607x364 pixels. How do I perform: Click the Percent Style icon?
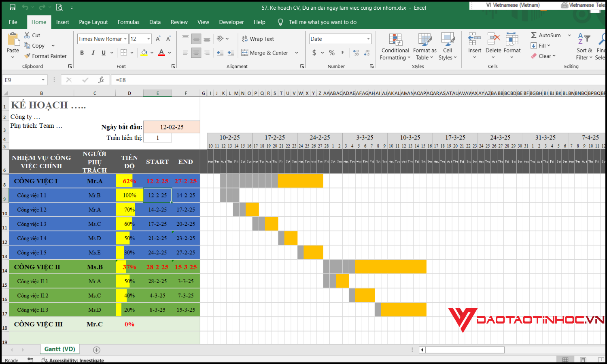[332, 53]
